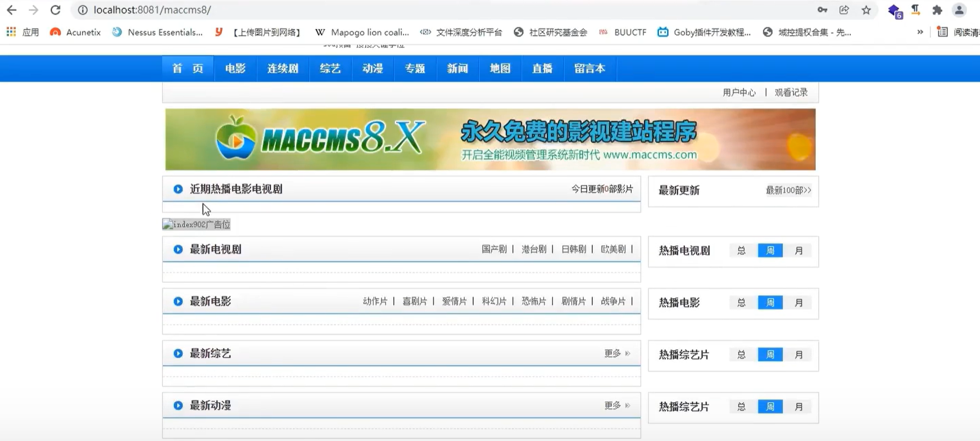Go back with the browser back arrow
This screenshot has height=441, width=980.
point(11,10)
